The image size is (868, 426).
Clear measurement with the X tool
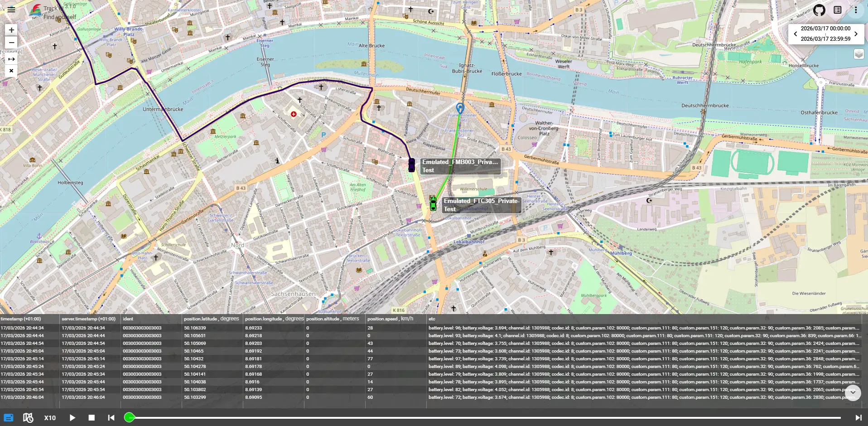[x=11, y=71]
